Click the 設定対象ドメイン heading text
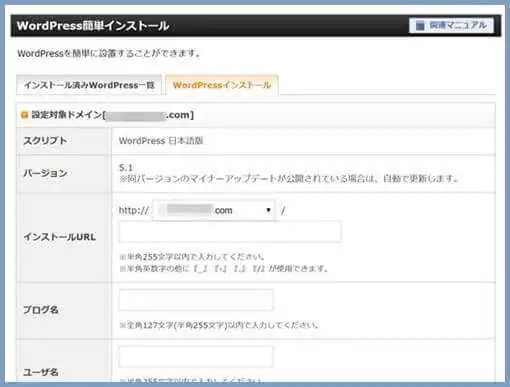 click(x=113, y=115)
